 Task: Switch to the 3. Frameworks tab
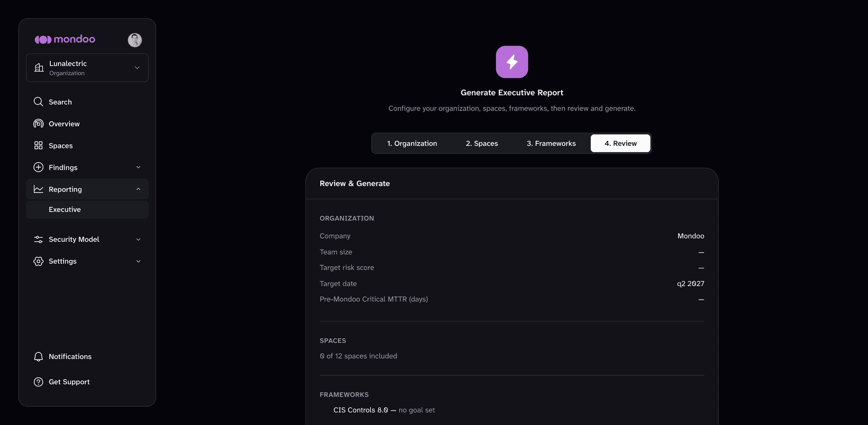coord(551,143)
